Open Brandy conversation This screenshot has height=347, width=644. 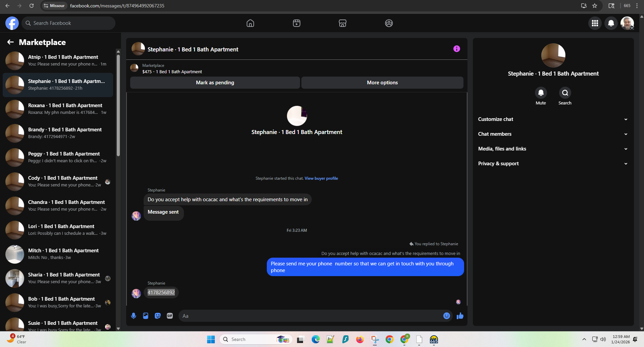pos(58,133)
